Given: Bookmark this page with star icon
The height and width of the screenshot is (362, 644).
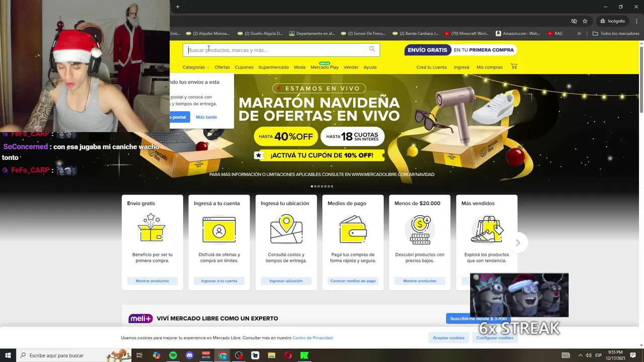Looking at the screenshot, I should click(585, 21).
